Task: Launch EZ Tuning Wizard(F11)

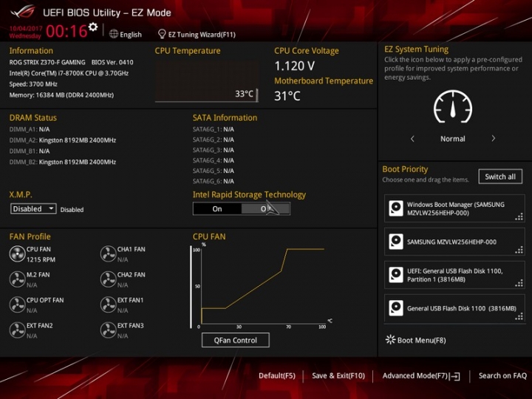Action: (x=202, y=34)
